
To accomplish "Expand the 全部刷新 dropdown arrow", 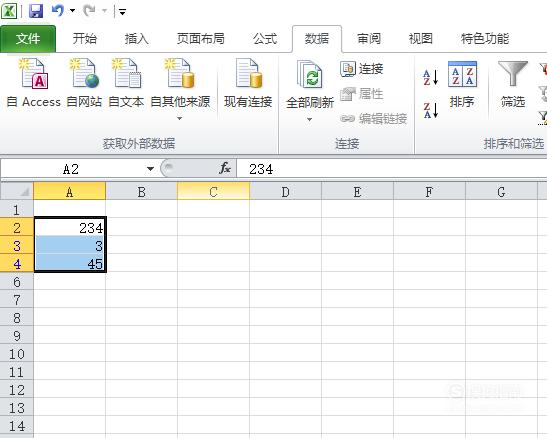I will coord(309,120).
